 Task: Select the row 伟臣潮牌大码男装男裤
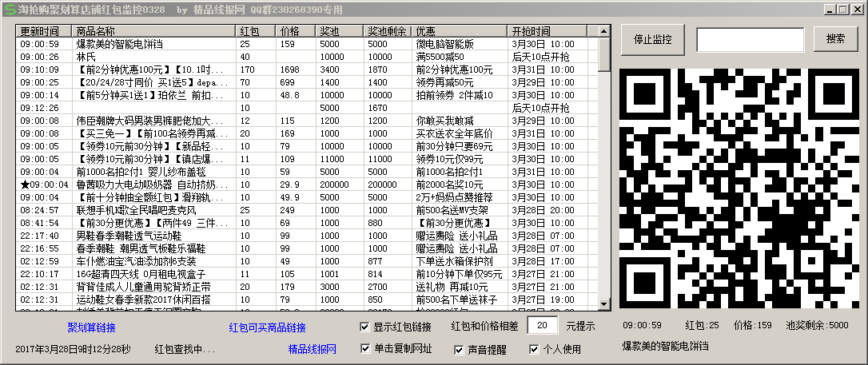pyautogui.click(x=307, y=121)
